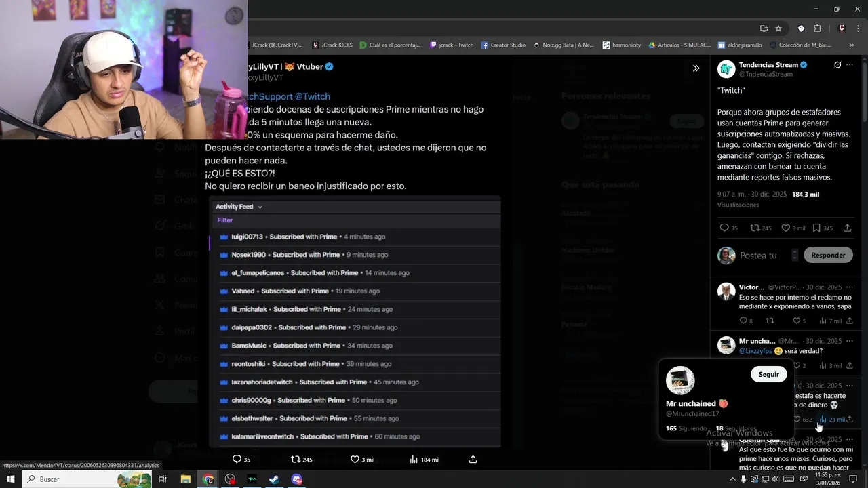Open File Explorer from taskbar
868x488 pixels.
point(185,479)
